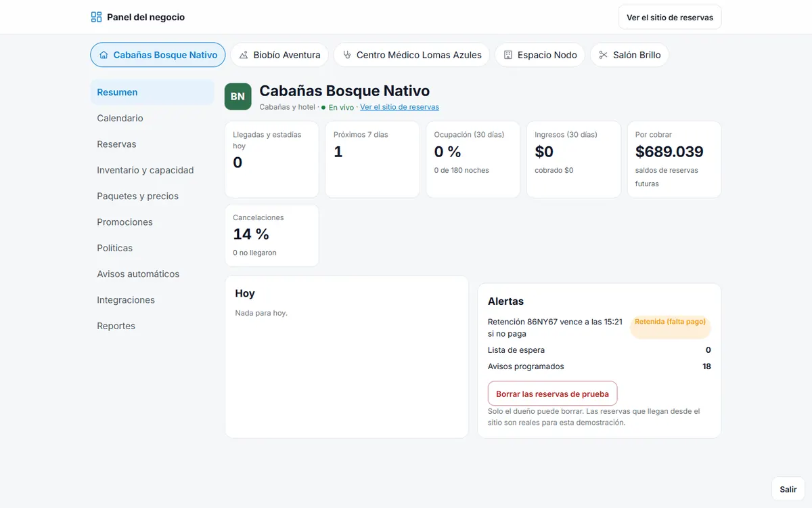Screen dimensions: 812x508
Task: Click the building icon of Espacio Nodo
Action: point(508,55)
